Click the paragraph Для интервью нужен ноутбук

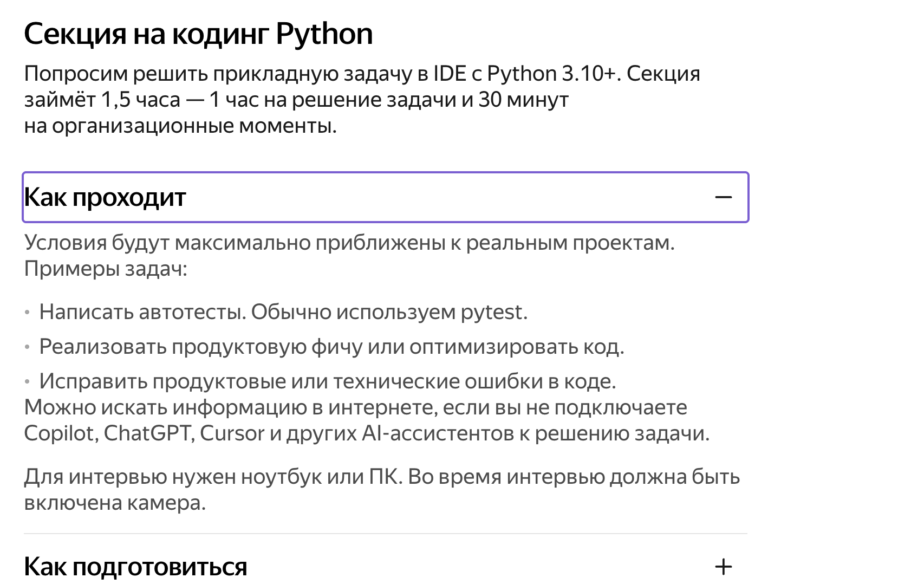point(381,477)
